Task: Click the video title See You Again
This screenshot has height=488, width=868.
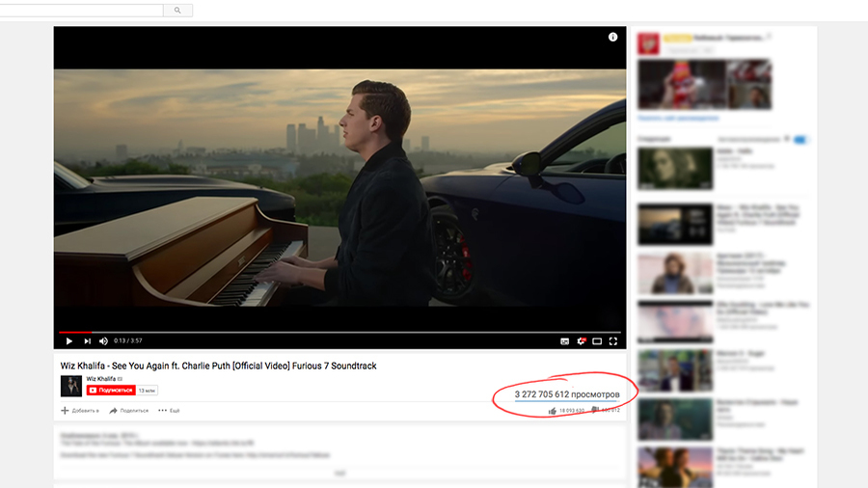Action: tap(218, 366)
